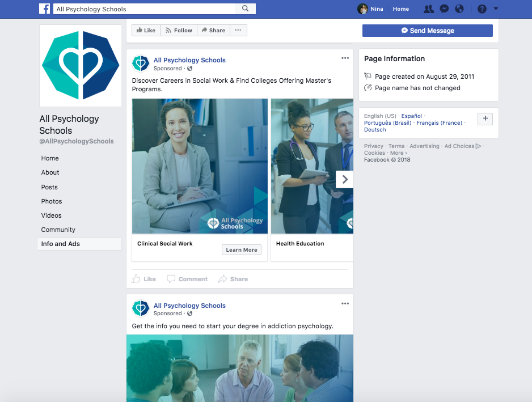Switch language to Español

click(412, 116)
